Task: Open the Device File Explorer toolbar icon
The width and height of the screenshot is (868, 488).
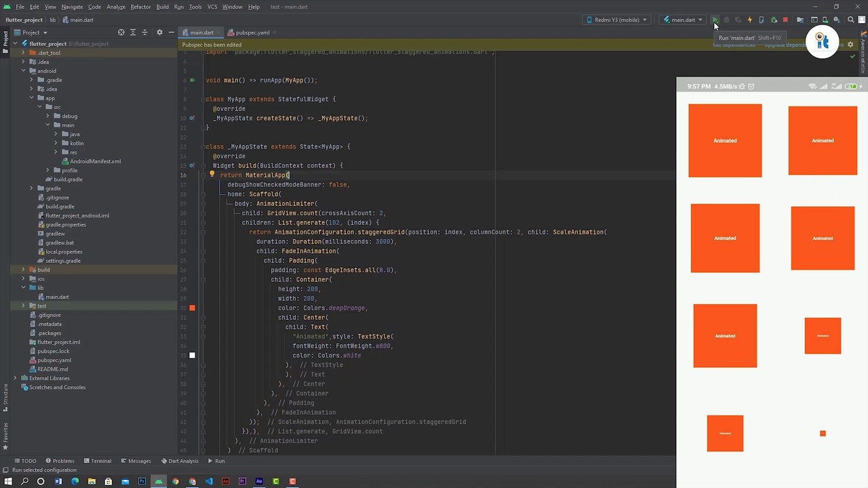Action: [x=800, y=20]
